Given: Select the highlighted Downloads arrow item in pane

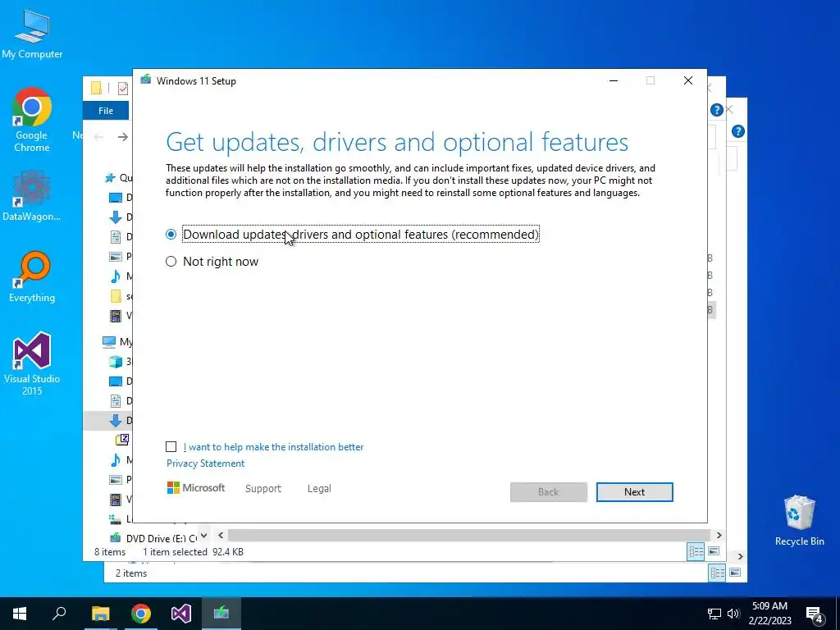Looking at the screenshot, I should point(115,421).
